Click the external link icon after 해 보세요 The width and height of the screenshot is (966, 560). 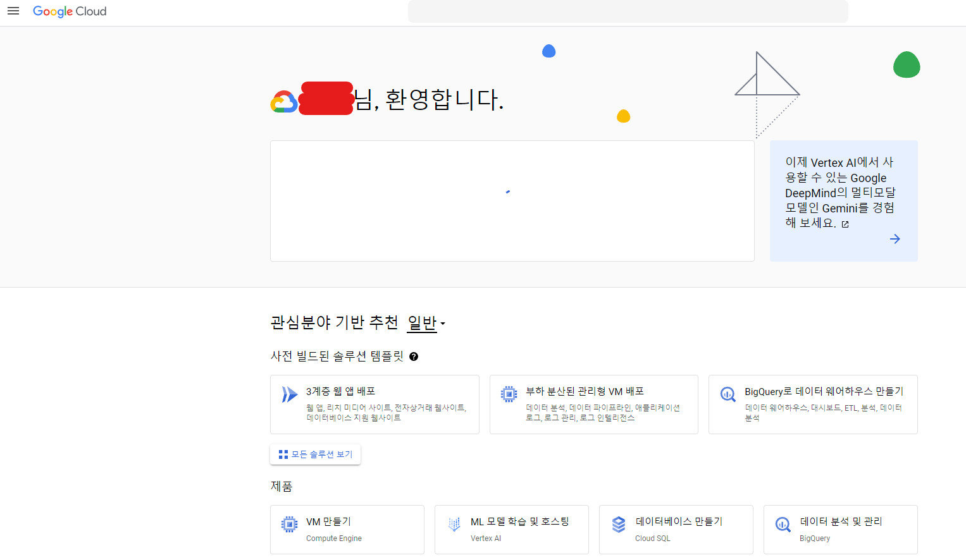point(845,224)
